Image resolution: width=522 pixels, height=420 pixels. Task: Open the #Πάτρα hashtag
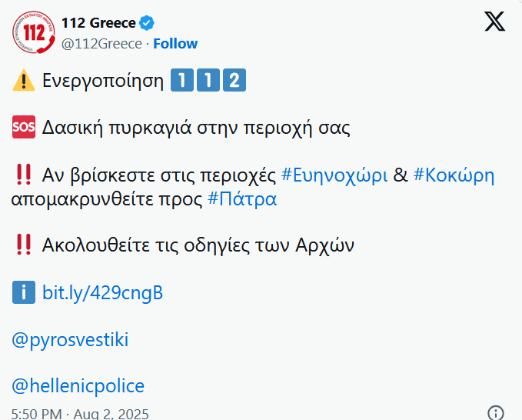(x=242, y=199)
